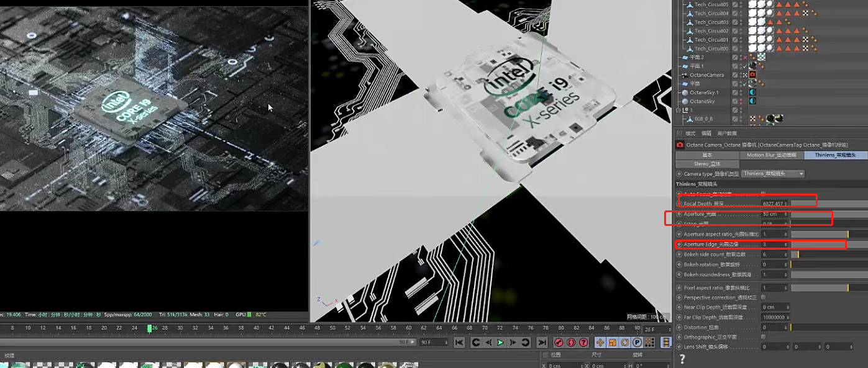Image resolution: width=868 pixels, height=368 pixels.
Task: Select the Octane camera tag icon
Action: (x=752, y=74)
